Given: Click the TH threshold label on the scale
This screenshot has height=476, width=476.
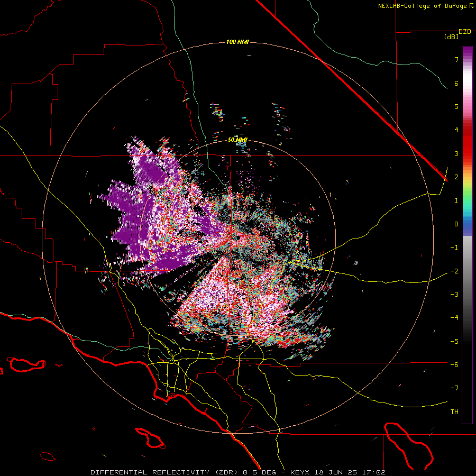Looking at the screenshot, I should point(454,412).
